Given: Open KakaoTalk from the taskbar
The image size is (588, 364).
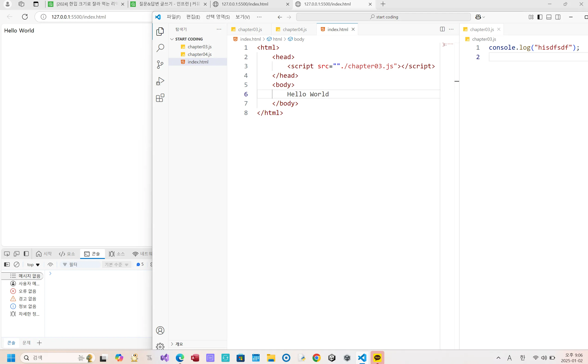Looking at the screenshot, I should [377, 358].
